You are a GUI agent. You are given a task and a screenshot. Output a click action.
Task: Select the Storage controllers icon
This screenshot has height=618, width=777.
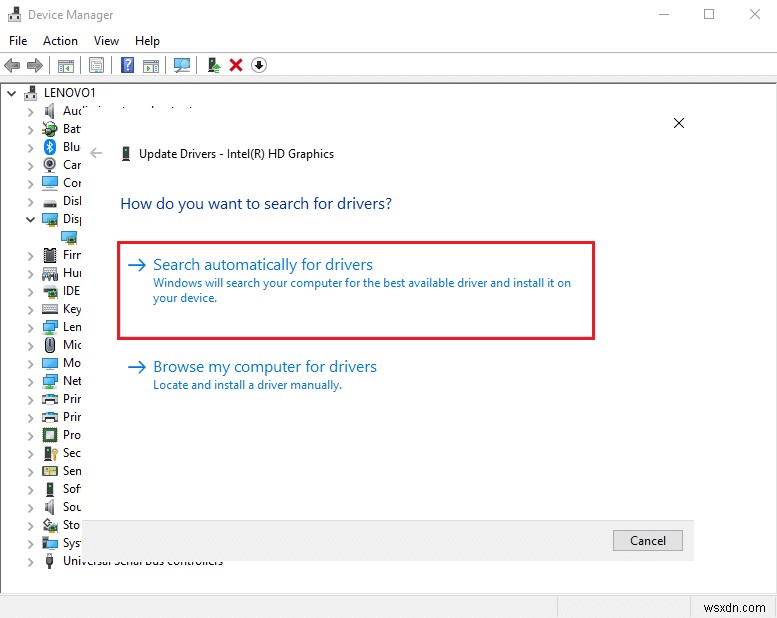tap(50, 525)
